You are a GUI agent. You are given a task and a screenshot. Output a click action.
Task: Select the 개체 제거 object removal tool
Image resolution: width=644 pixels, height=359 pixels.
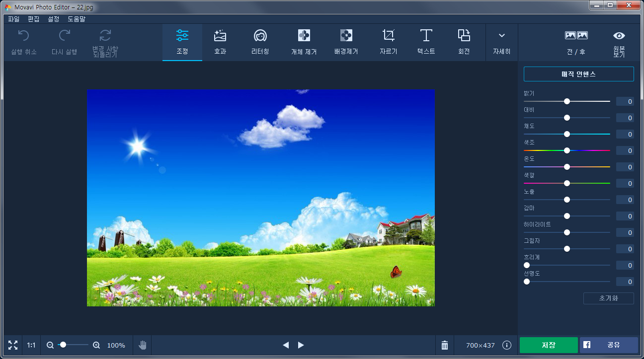[304, 42]
